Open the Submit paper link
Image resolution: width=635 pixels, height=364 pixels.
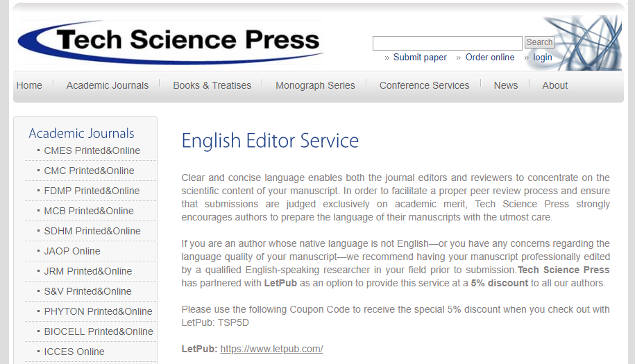pos(420,58)
